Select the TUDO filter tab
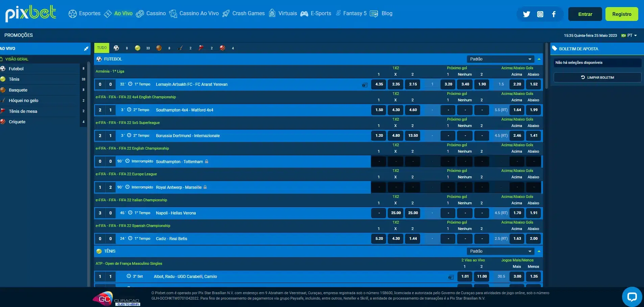 click(101, 48)
